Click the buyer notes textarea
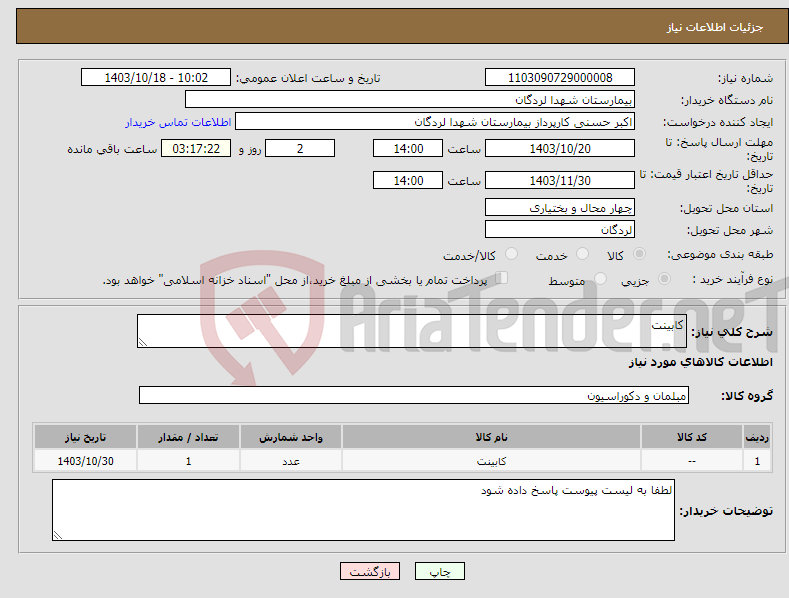 tap(363, 510)
